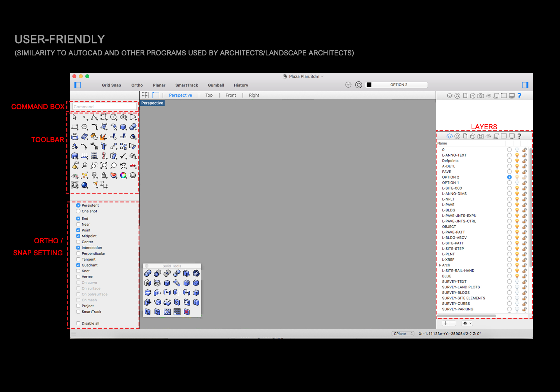Switch to the Front viewport tab
This screenshot has width=560, height=392.
(231, 95)
